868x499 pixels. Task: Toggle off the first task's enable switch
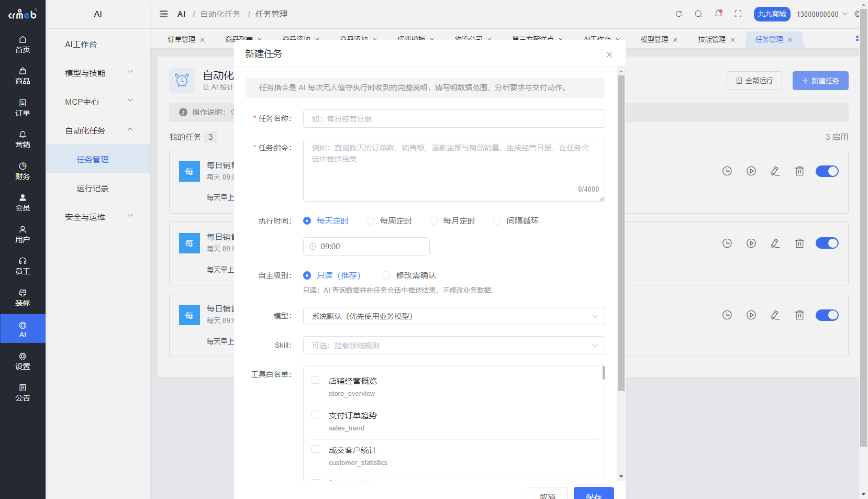tap(827, 171)
